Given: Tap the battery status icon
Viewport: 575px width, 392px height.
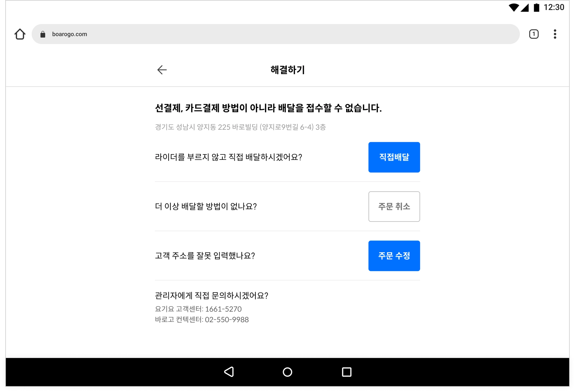Looking at the screenshot, I should tap(536, 7).
